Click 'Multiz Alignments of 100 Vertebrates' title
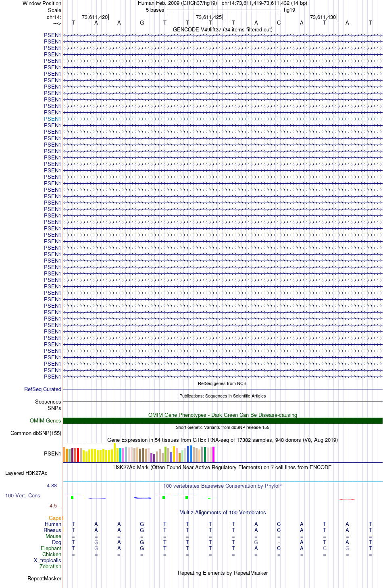Viewport: 383px width, 588px height. [x=223, y=512]
